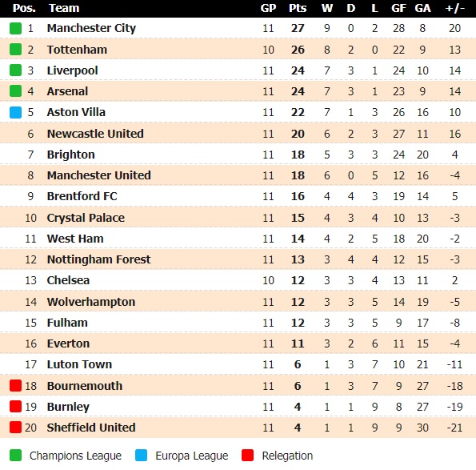The width and height of the screenshot is (476, 470).
Task: Click the red marker next to Sheffield United
Action: [15, 428]
